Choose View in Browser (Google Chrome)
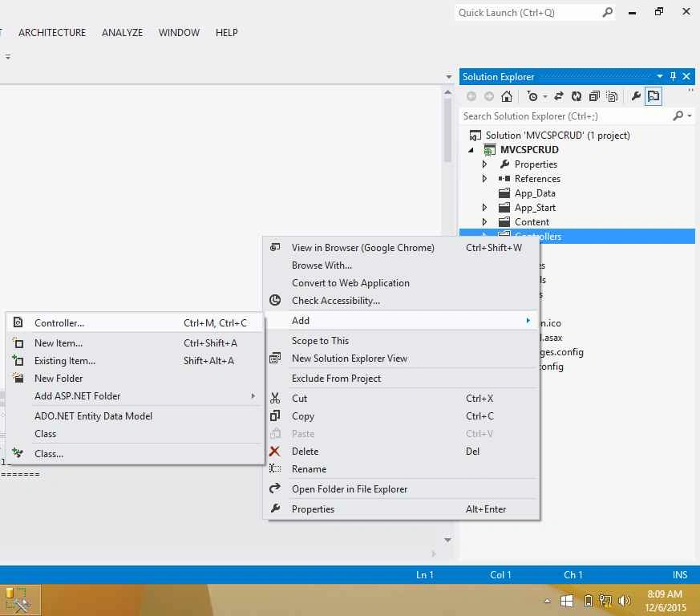This screenshot has width=700, height=616. click(x=402, y=248)
